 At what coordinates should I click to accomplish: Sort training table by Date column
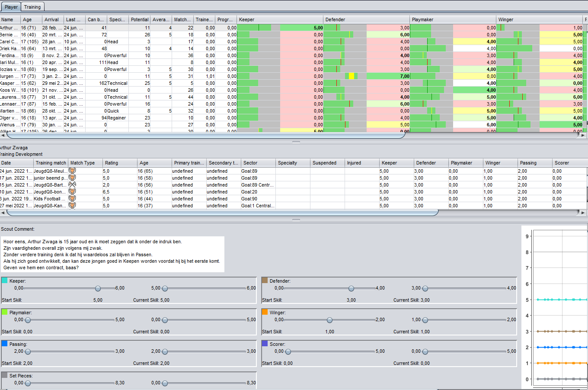coord(16,163)
